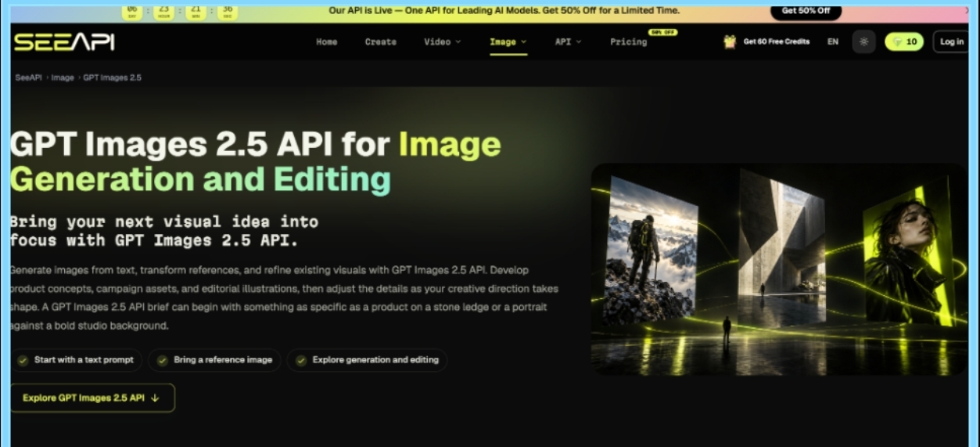Click the Start with a text prompt chip text
The width and height of the screenshot is (980, 447).
[x=84, y=360]
